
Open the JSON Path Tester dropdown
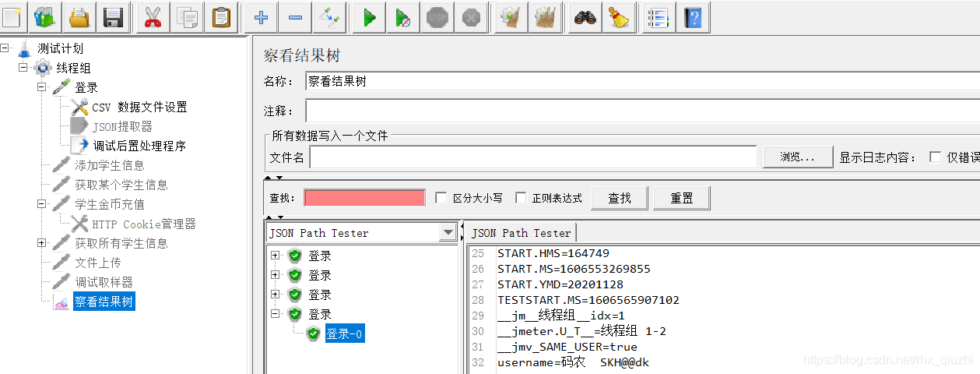[448, 233]
